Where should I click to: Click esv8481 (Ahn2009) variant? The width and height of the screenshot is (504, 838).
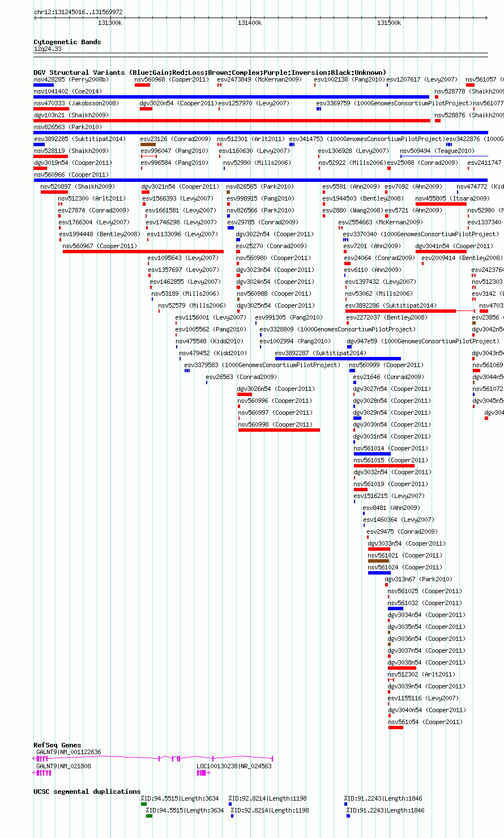[391, 508]
